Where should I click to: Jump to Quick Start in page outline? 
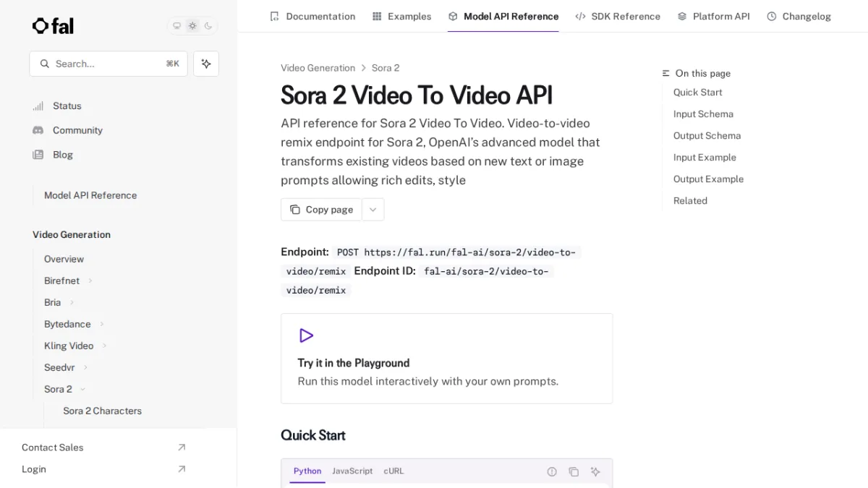pyautogui.click(x=697, y=93)
